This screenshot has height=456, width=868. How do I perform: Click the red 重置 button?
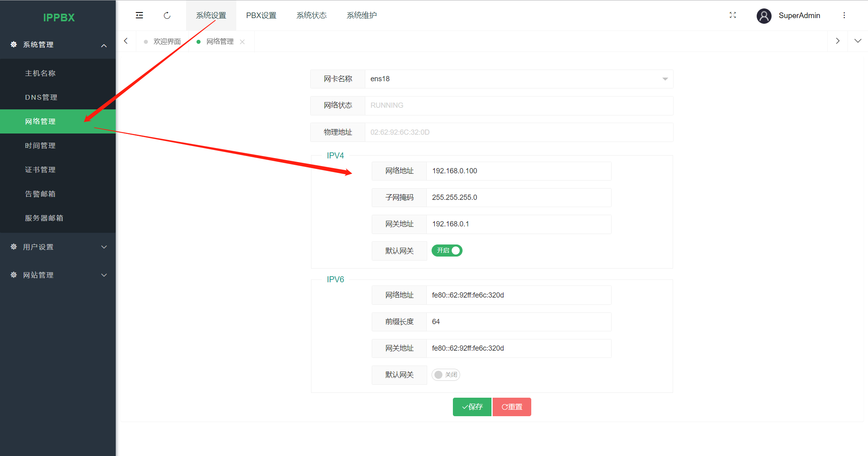pos(512,407)
